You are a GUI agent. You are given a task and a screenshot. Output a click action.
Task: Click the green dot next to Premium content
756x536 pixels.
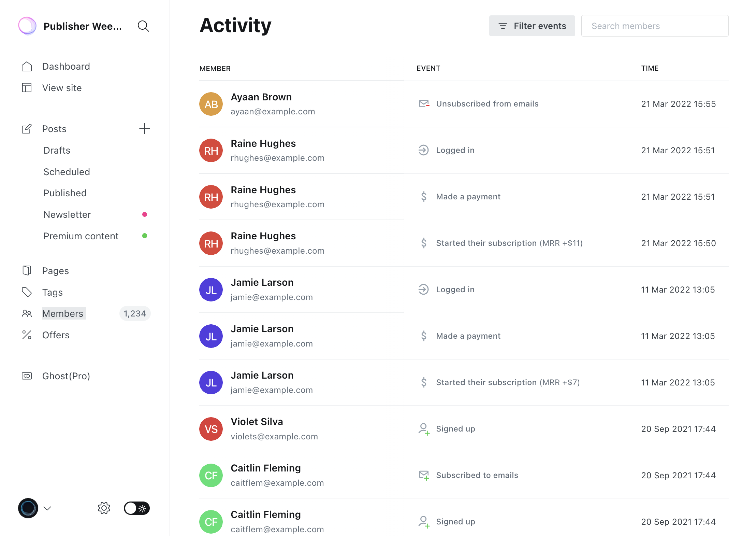(145, 236)
